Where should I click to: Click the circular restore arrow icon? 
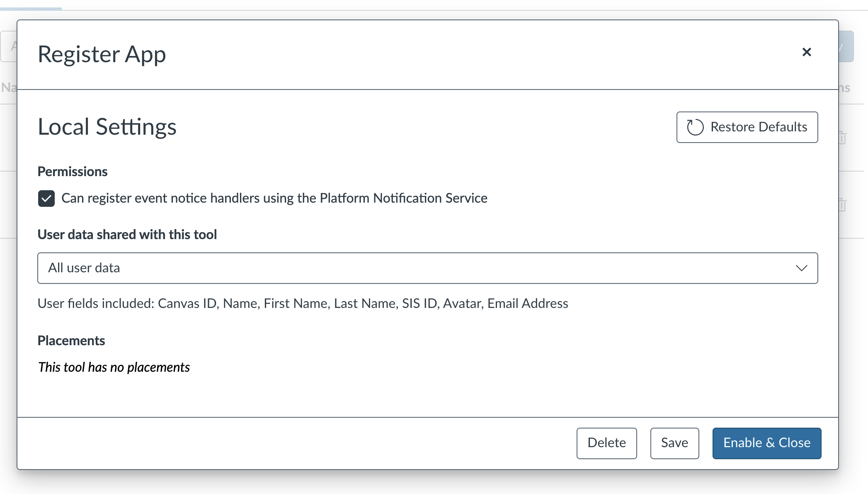(x=695, y=127)
